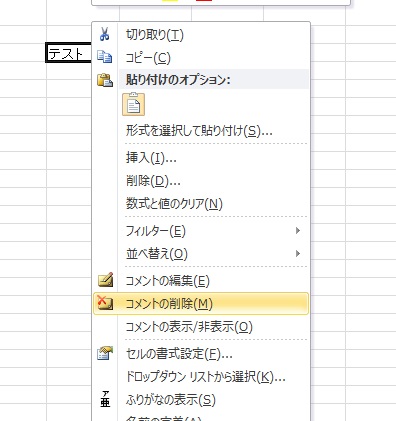Image resolution: width=396 pixels, height=421 pixels.
Task: Open 形式を選択して貼り付け(S)... dialog
Action: click(199, 131)
